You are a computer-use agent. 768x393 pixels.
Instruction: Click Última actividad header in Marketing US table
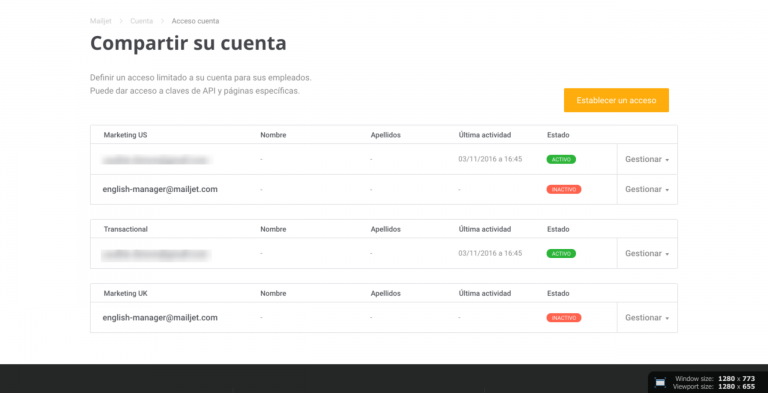(485, 135)
